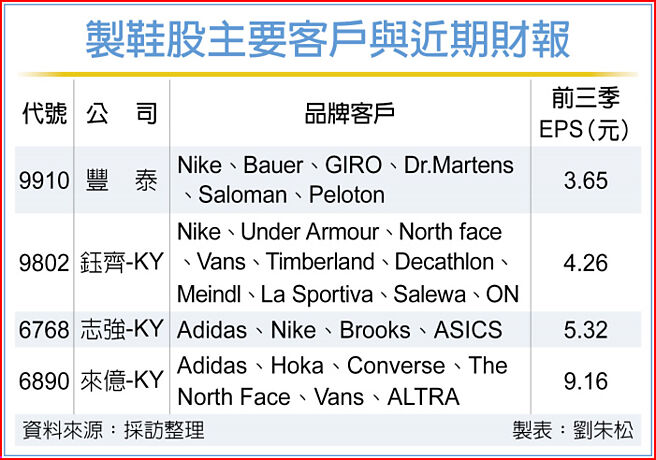Click the title 製鞋股主要客戶與近期財報
This screenshot has height=460, width=656.
328,41
